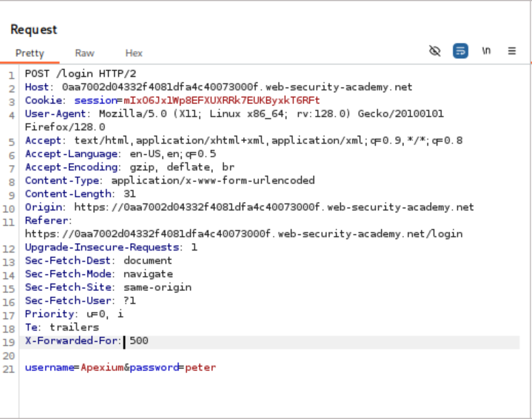The width and height of the screenshot is (532, 419).
Task: Place cursor after X-Forwarded-For value 500
Action: pyautogui.click(x=149, y=341)
